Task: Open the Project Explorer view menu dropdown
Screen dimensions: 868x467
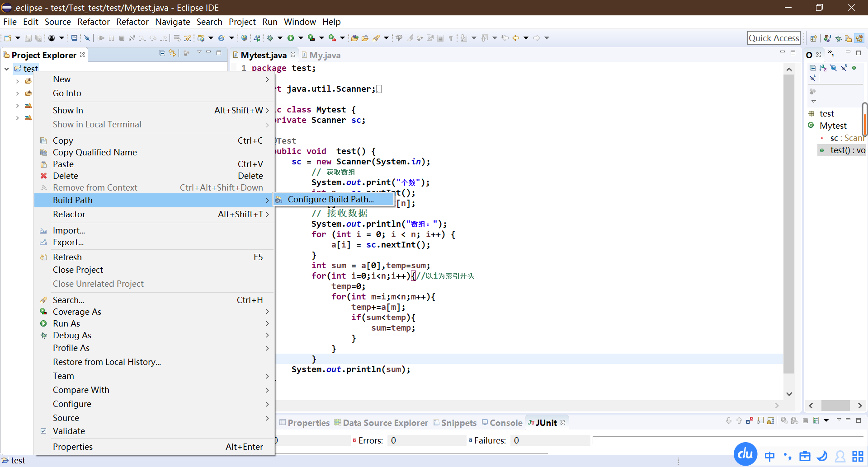Action: pyautogui.click(x=199, y=53)
